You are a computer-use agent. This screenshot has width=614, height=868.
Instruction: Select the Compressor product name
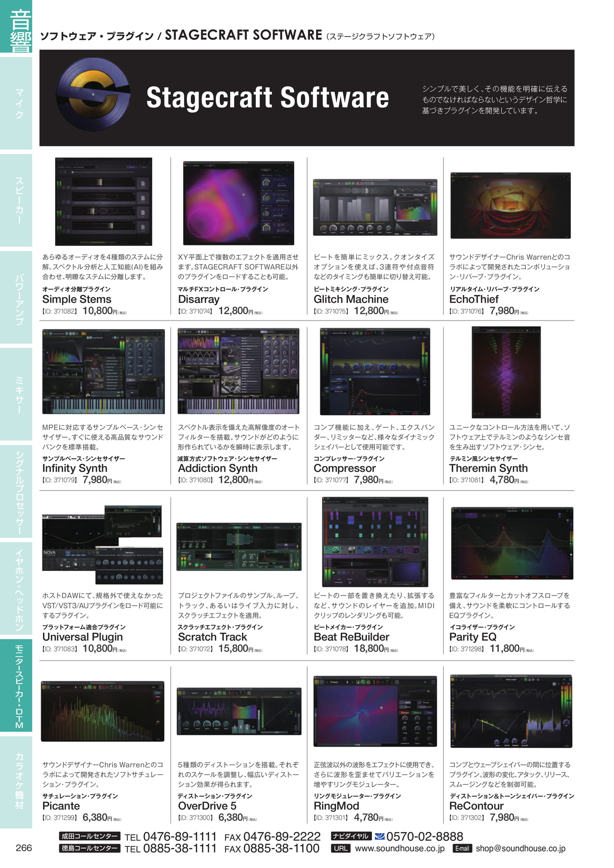click(x=345, y=468)
